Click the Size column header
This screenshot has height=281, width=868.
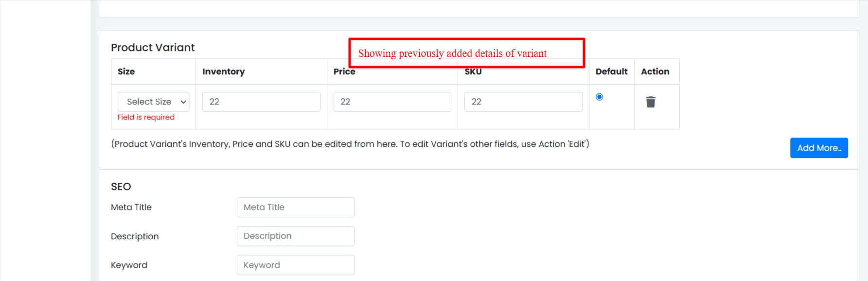click(x=126, y=71)
